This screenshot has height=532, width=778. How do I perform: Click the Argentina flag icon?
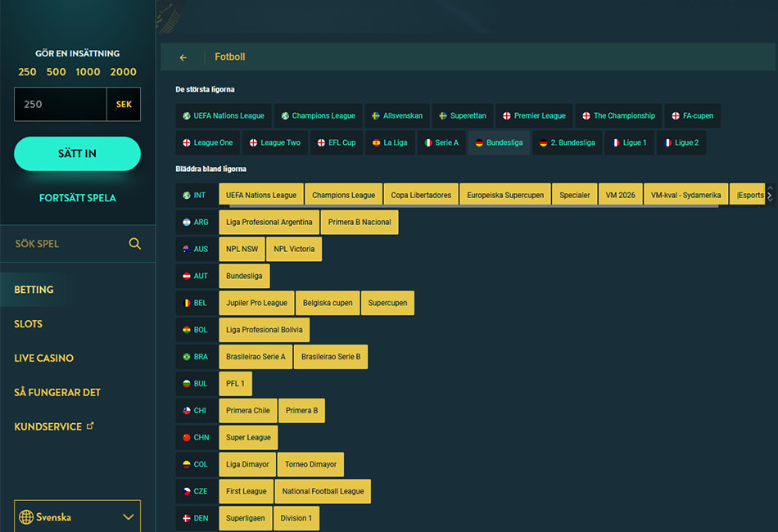tap(187, 222)
